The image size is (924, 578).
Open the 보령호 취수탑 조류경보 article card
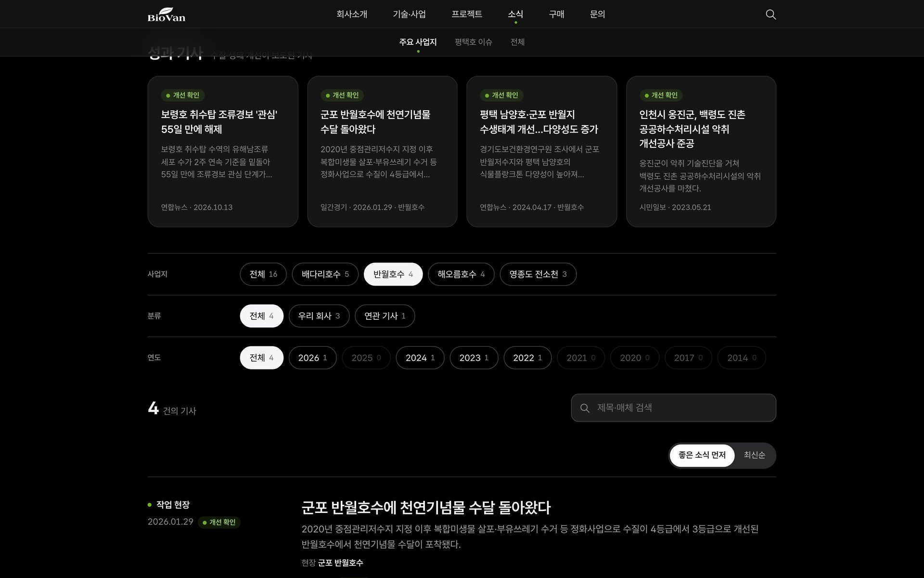click(x=223, y=151)
